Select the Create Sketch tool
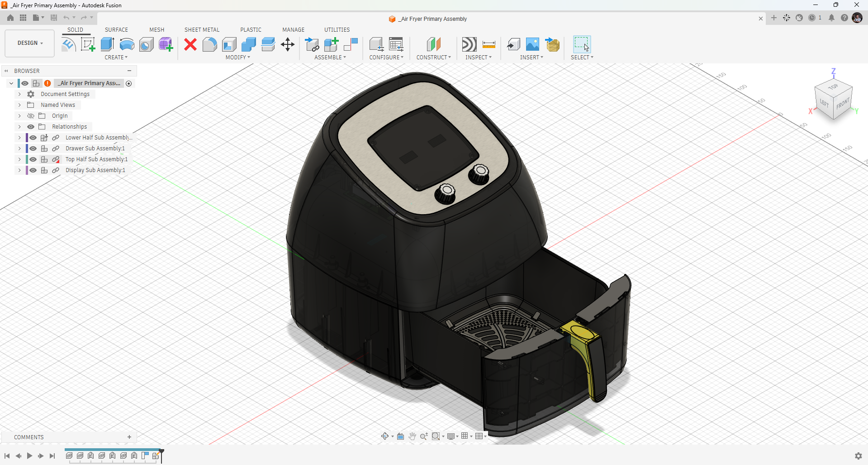Image resolution: width=868 pixels, height=465 pixels. coord(88,44)
